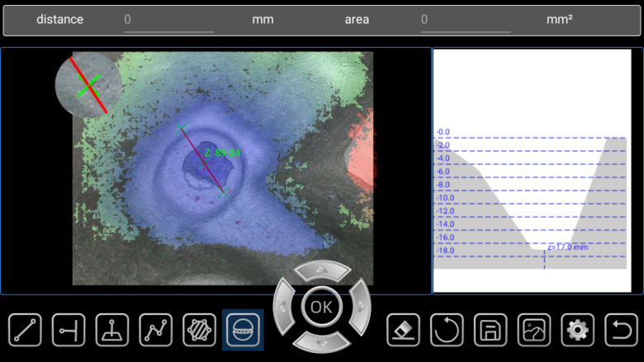This screenshot has width=644, height=362.
Task: Select the point-to-line measurement tool
Action: tap(69, 330)
